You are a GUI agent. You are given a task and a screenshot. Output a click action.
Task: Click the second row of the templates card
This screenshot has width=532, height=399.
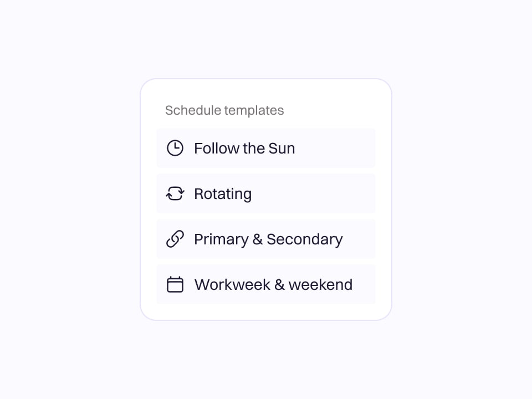tap(266, 193)
